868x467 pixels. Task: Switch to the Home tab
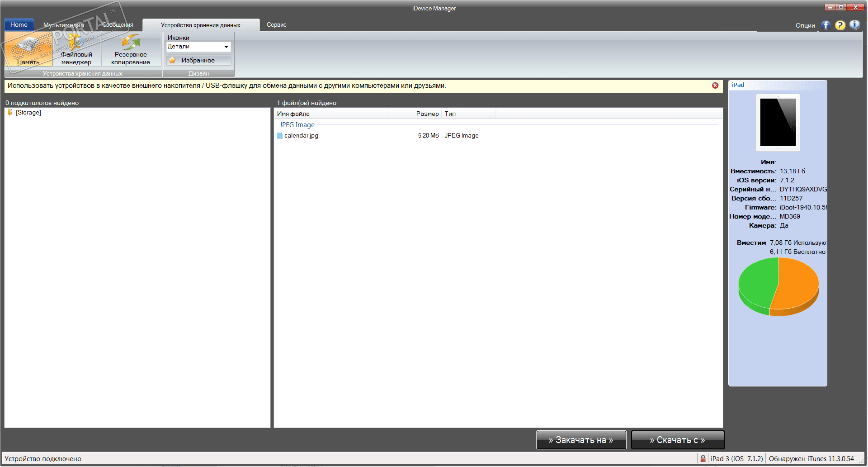coord(19,24)
